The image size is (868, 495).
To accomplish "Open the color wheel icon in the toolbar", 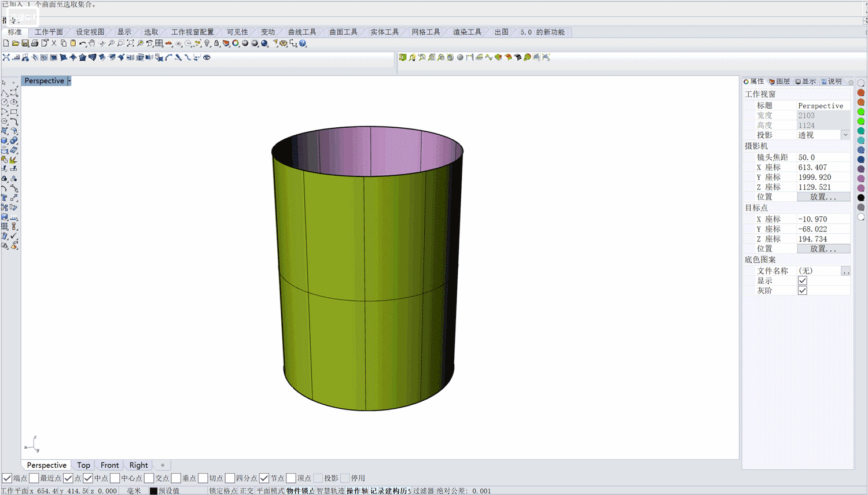I will point(236,43).
